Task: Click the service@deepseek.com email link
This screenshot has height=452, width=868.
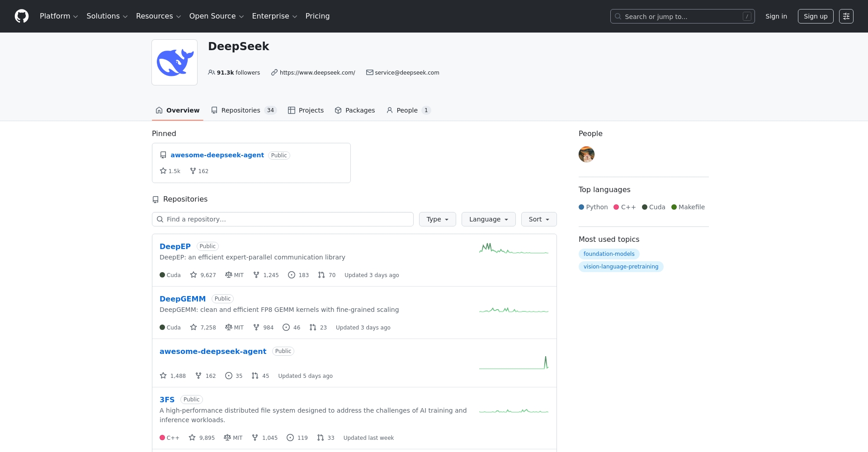Action: 407,72
